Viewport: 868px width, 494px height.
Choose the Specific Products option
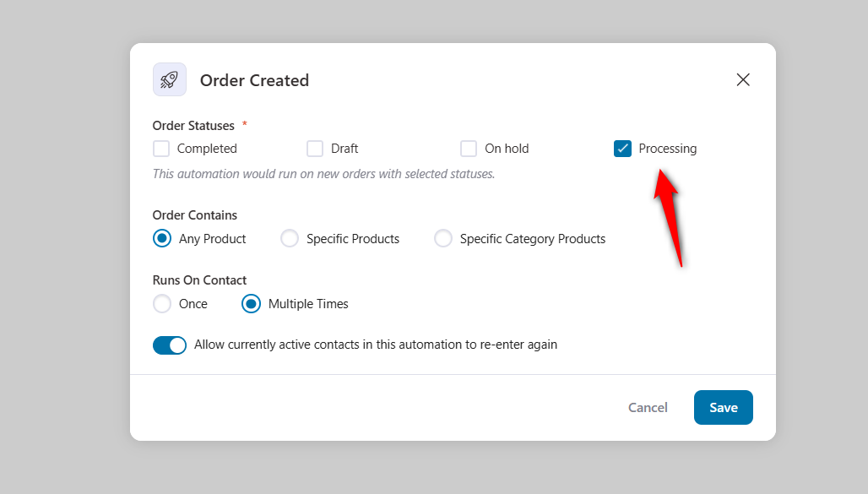290,238
